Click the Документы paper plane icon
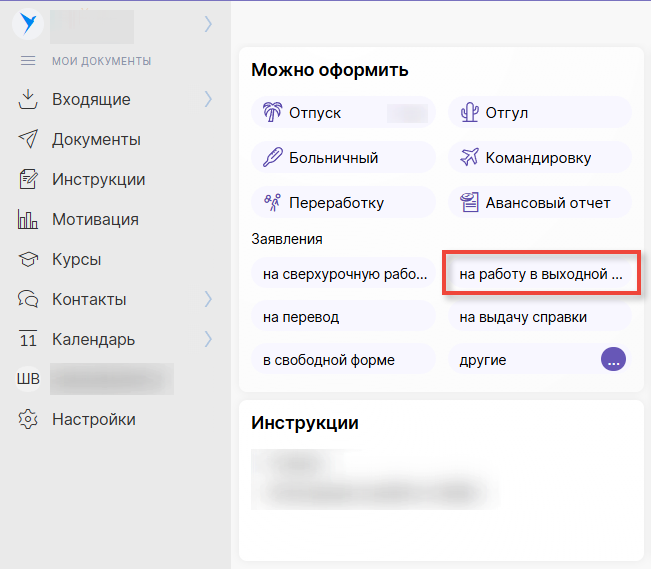Screen dimensions: 651x569 pos(28,139)
